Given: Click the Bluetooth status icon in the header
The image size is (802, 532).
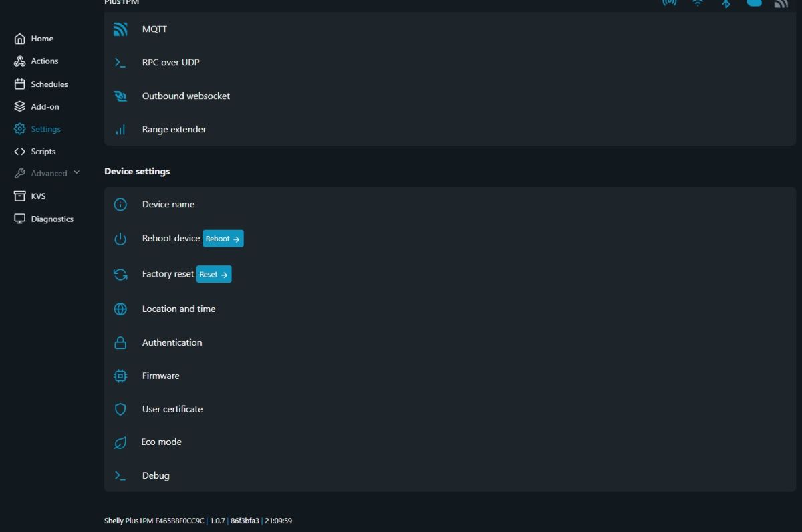Looking at the screenshot, I should [726, 3].
